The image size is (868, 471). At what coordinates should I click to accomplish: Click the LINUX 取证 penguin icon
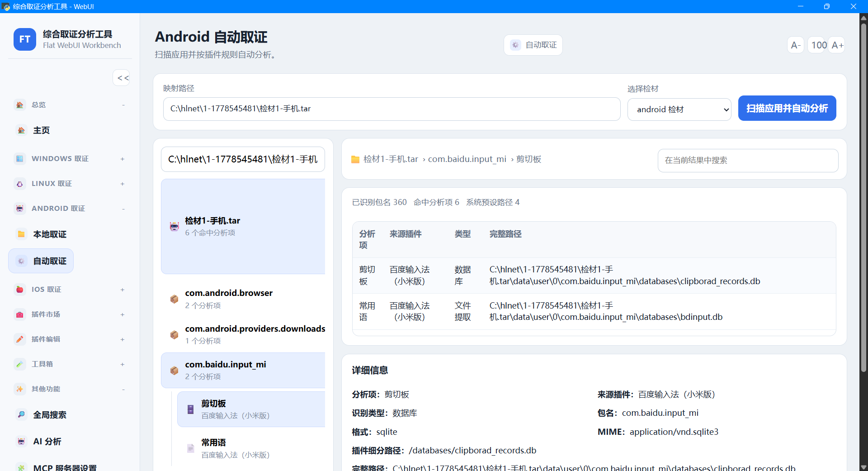tap(20, 184)
